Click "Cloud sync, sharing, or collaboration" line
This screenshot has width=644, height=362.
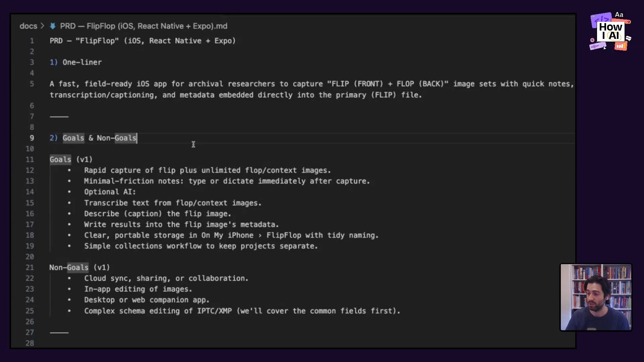coord(166,278)
